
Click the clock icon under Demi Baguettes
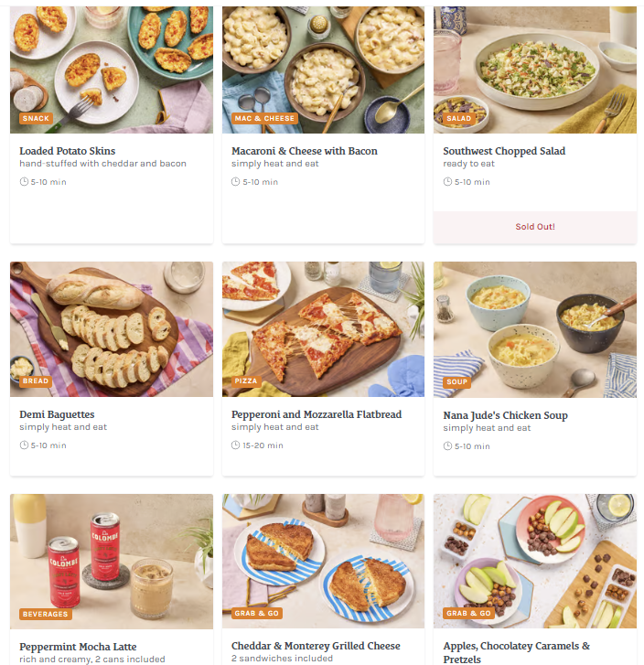coord(24,445)
